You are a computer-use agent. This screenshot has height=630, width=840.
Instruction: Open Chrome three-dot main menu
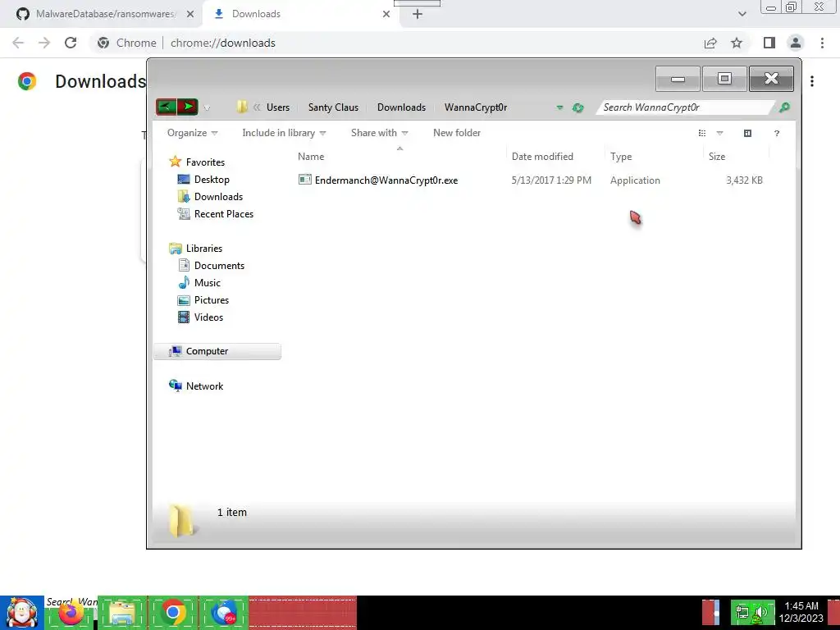(x=822, y=43)
